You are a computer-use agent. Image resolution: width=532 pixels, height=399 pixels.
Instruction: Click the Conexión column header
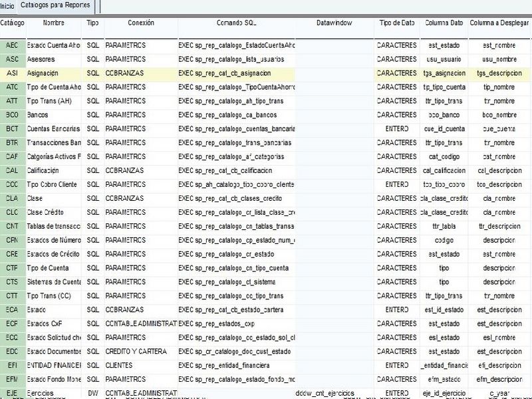coord(140,23)
